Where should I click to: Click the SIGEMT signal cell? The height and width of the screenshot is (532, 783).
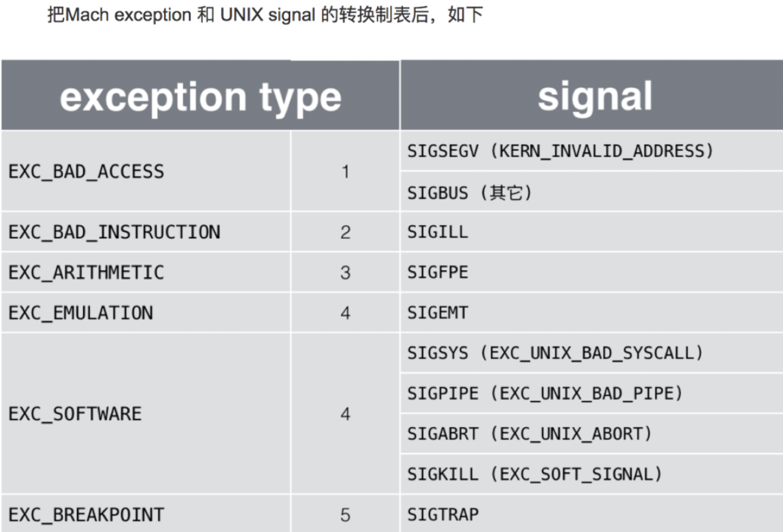pyautogui.click(x=591, y=312)
